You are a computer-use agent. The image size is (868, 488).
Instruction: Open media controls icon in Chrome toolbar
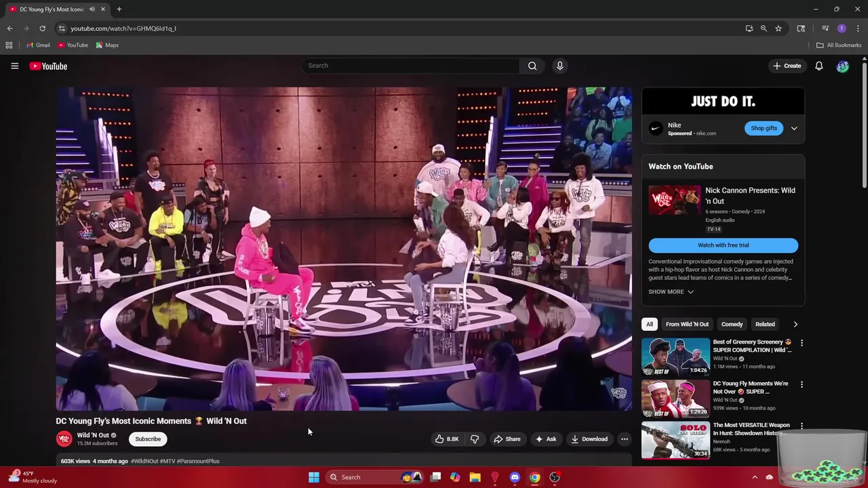(x=825, y=28)
